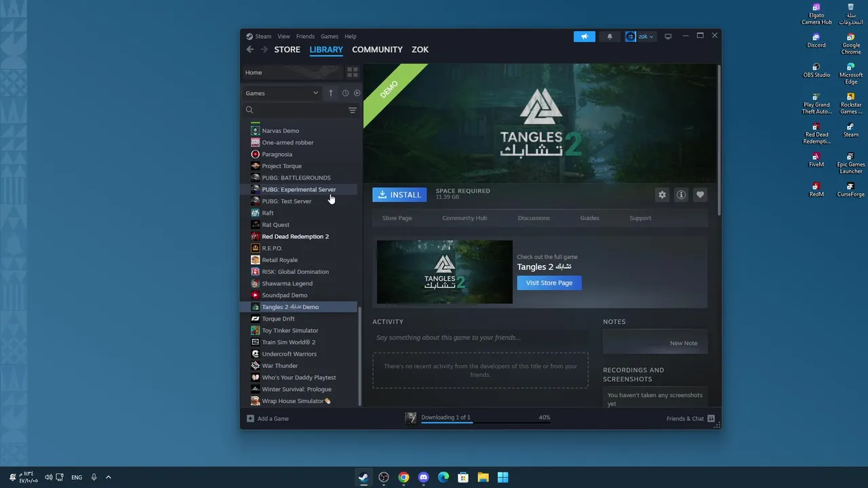Image resolution: width=868 pixels, height=488 pixels.
Task: Click the activity comment input field
Action: [480, 338]
